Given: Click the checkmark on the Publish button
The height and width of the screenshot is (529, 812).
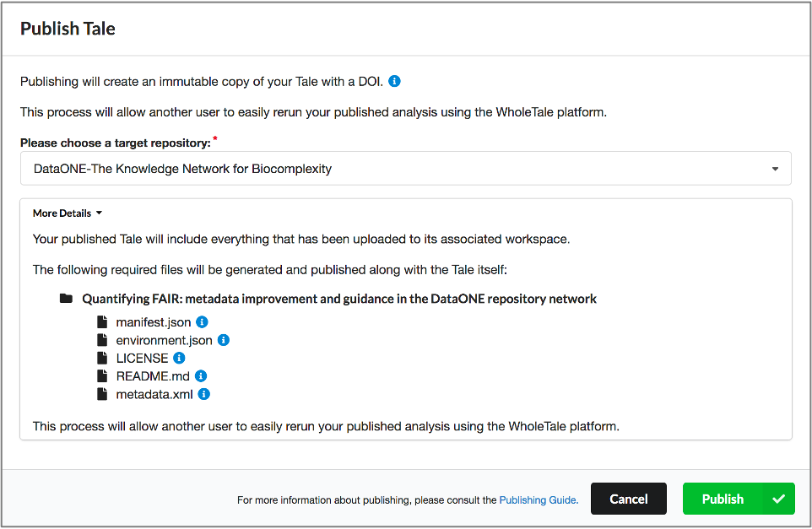Looking at the screenshot, I should tap(778, 499).
